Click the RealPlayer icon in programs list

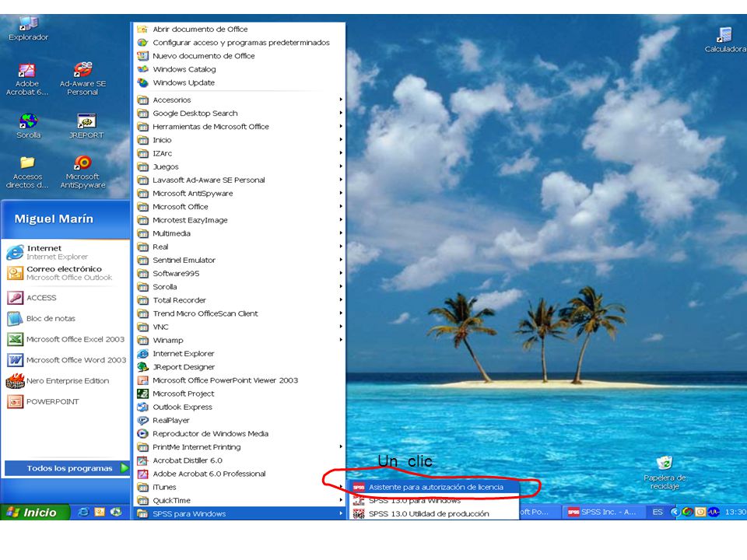142,421
